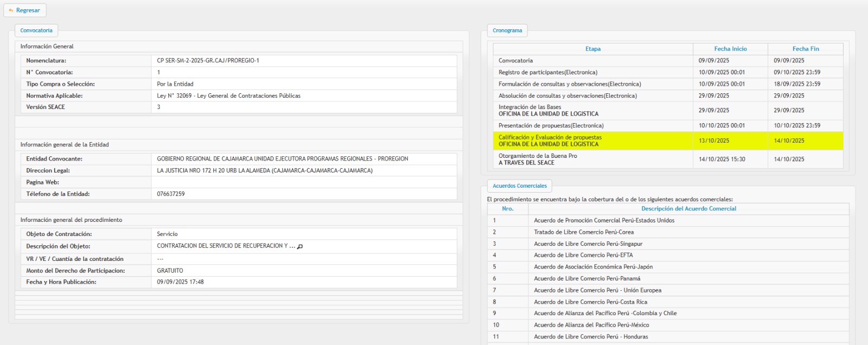Select the Cronograma tab
Viewport: 868px width, 345px height.
coord(507,30)
